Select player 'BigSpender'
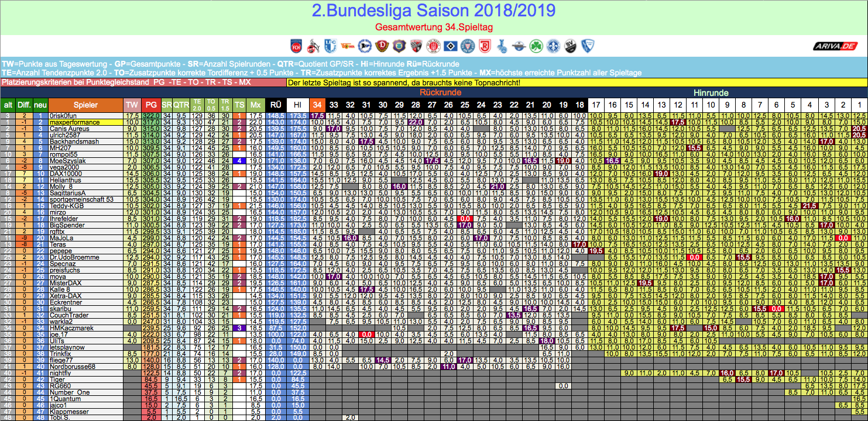This screenshot has width=868, height=421. 85,225
